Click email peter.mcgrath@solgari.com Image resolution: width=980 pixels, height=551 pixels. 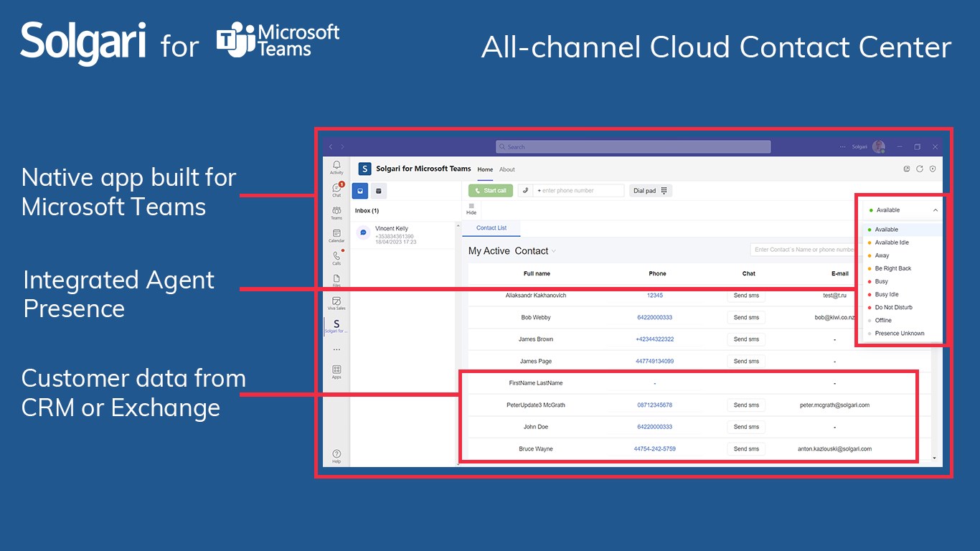(x=834, y=405)
